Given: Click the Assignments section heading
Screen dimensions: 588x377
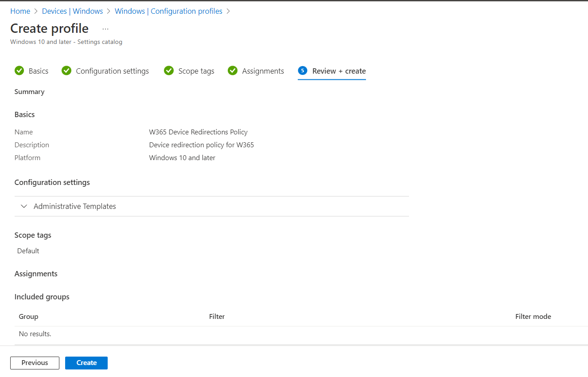Looking at the screenshot, I should pos(36,274).
